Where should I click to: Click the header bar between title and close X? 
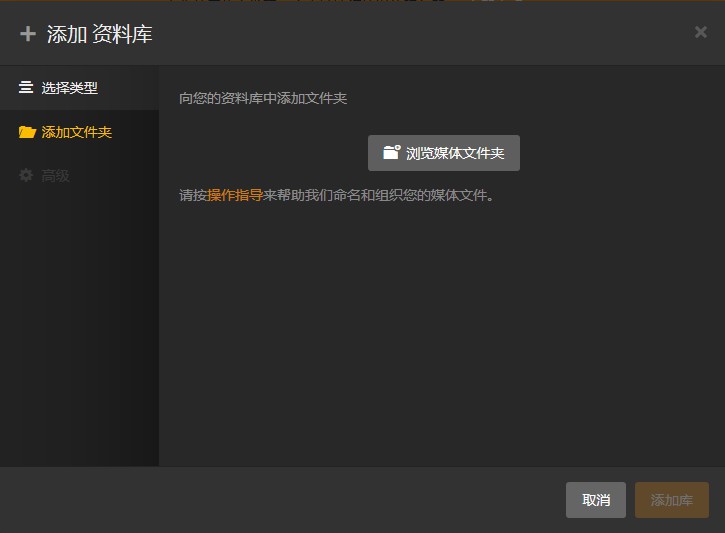[x=423, y=33]
